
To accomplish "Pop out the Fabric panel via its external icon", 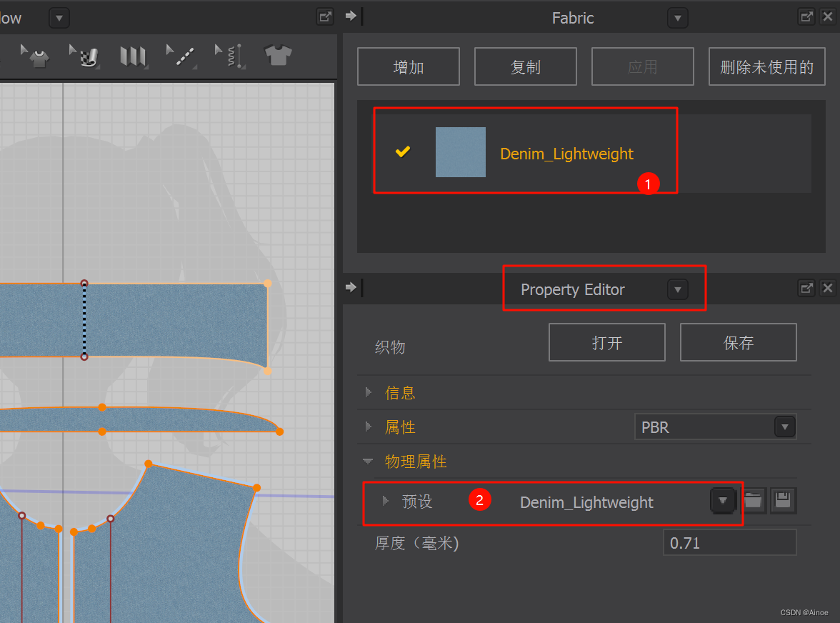I will tap(806, 17).
